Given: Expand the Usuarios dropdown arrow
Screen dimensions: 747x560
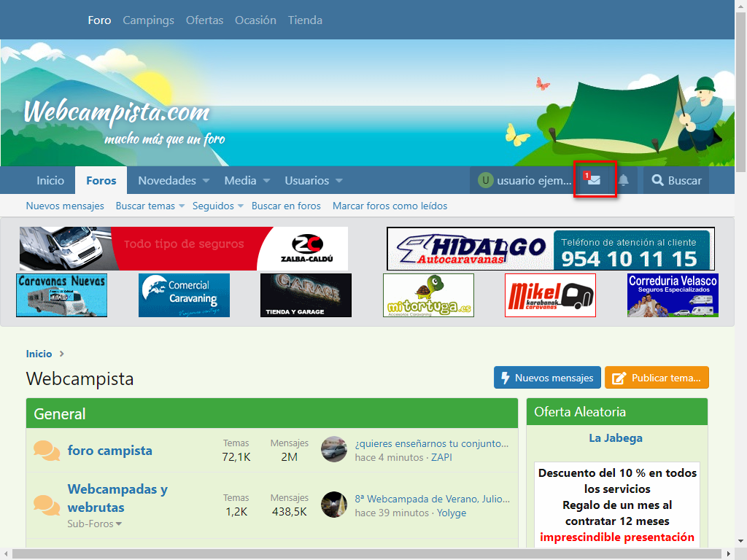Looking at the screenshot, I should tap(339, 181).
